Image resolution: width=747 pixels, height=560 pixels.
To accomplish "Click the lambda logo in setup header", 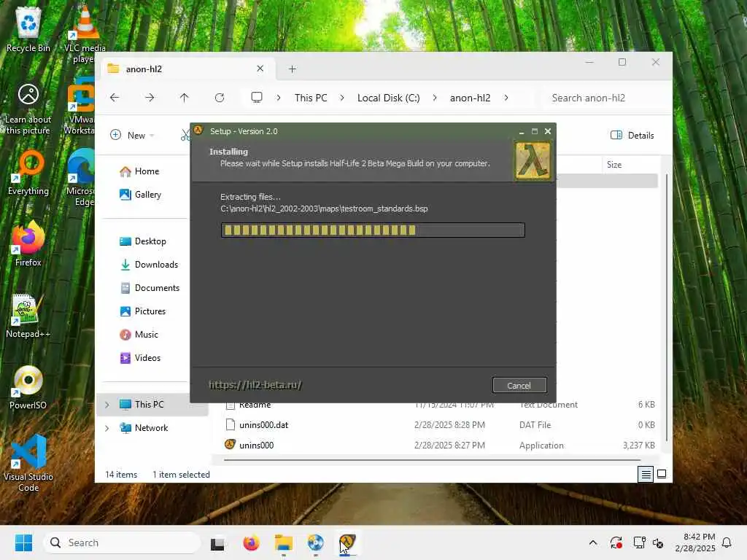I will 533,161.
